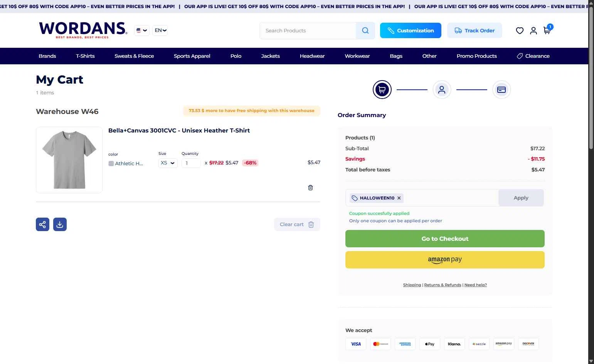Share the cart with share icon

coord(42,224)
